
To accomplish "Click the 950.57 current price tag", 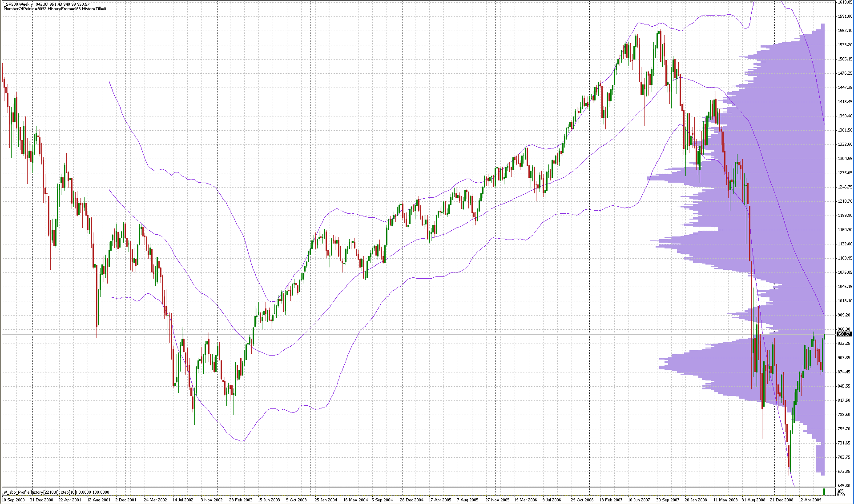I will pos(844,334).
